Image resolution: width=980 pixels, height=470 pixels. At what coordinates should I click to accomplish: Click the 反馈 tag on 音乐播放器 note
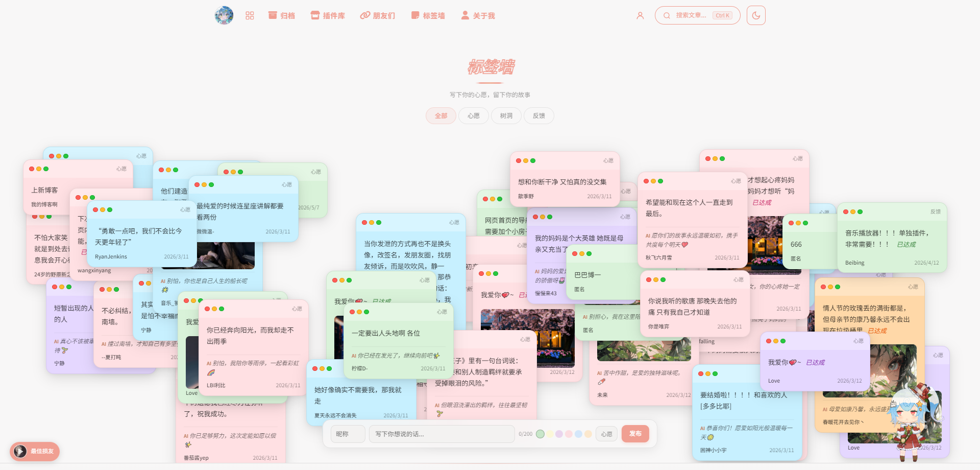click(935, 212)
